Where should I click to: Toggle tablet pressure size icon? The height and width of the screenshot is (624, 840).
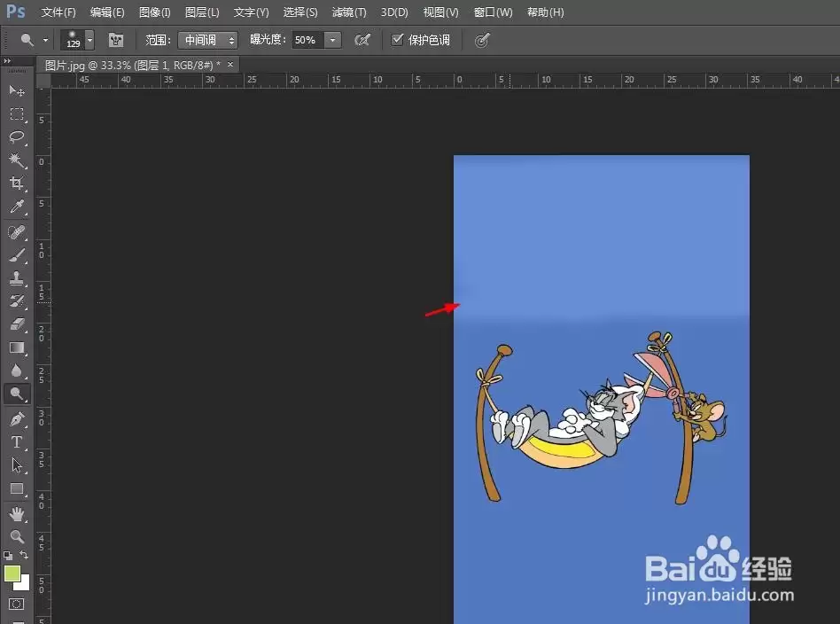point(482,40)
